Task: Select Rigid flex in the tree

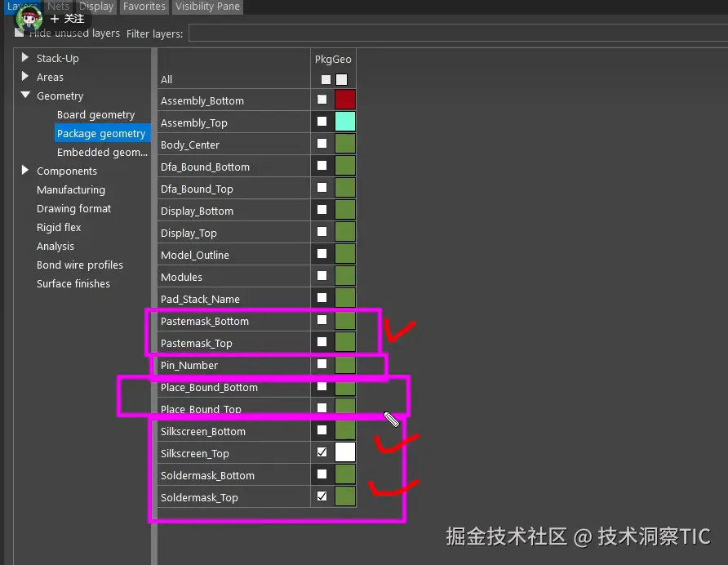Action: (x=59, y=227)
